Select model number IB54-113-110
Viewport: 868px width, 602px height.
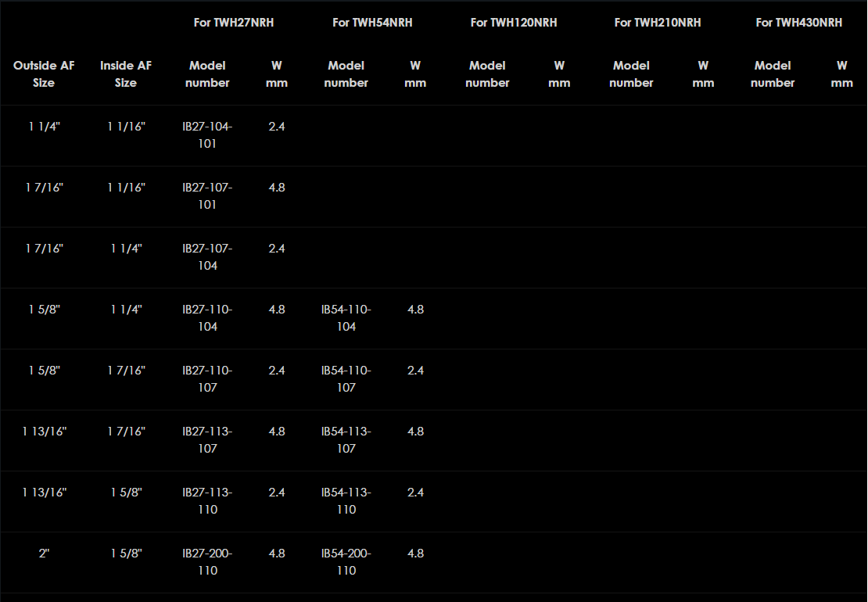346,501
